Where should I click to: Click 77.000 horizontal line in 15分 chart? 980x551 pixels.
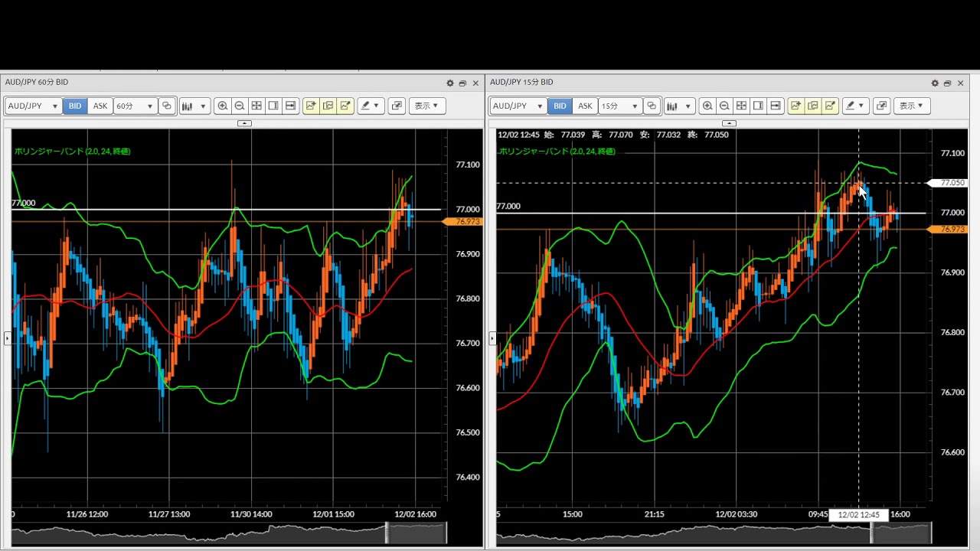[x=710, y=213]
